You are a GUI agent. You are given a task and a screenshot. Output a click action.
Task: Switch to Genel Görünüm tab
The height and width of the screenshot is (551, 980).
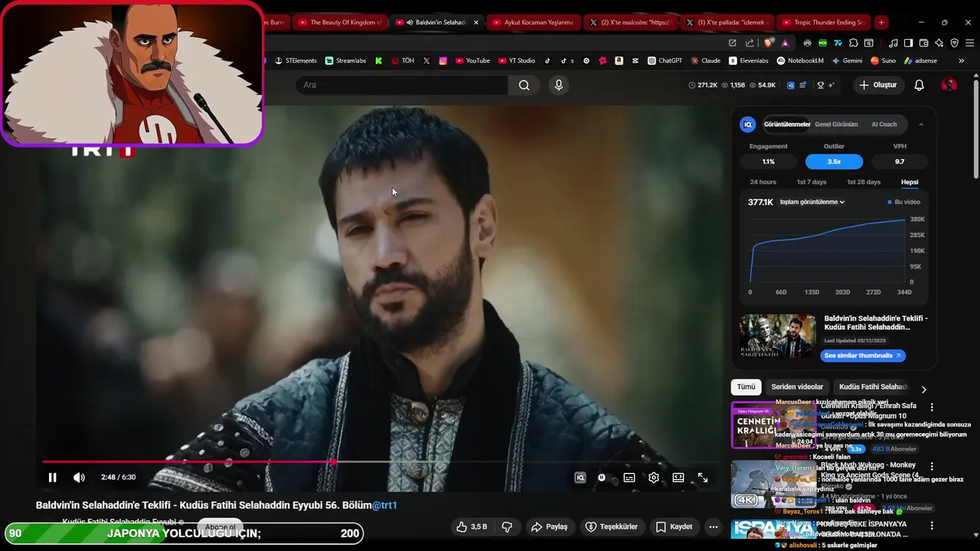836,124
